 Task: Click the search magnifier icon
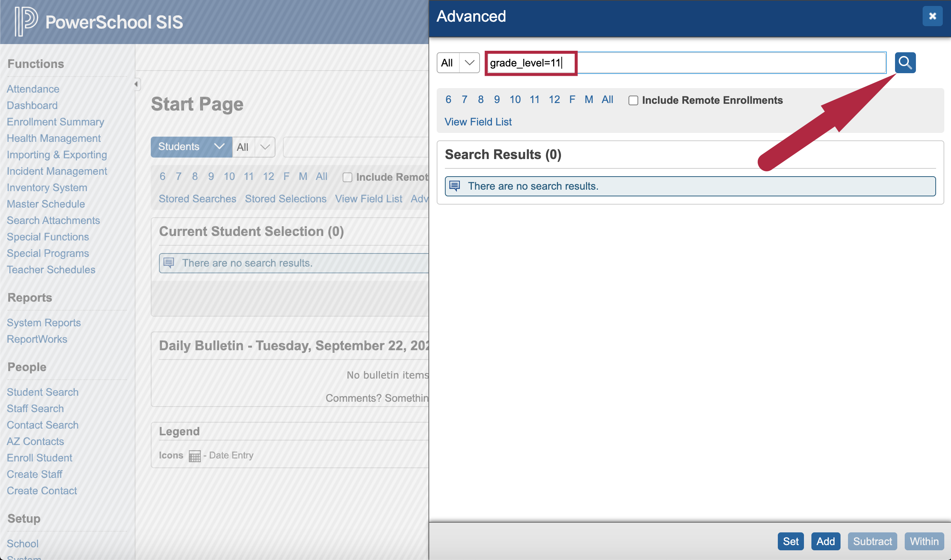pyautogui.click(x=906, y=63)
